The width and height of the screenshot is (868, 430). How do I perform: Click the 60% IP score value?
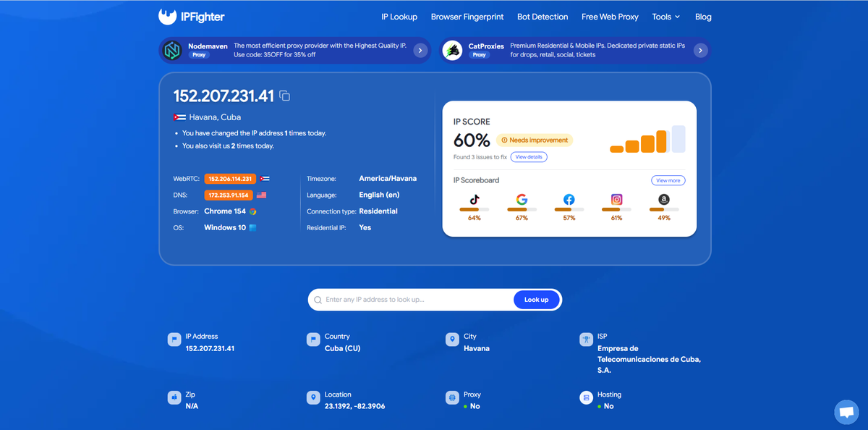(x=472, y=140)
